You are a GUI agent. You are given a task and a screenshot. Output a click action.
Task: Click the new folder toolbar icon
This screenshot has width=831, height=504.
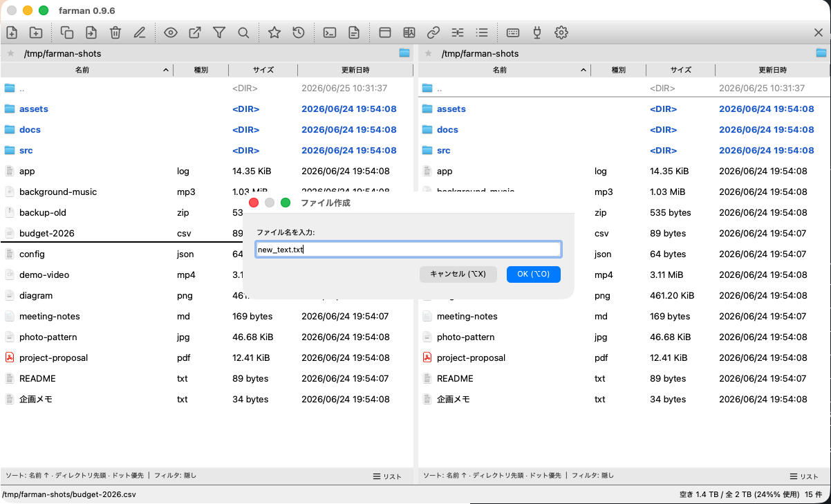click(x=36, y=32)
